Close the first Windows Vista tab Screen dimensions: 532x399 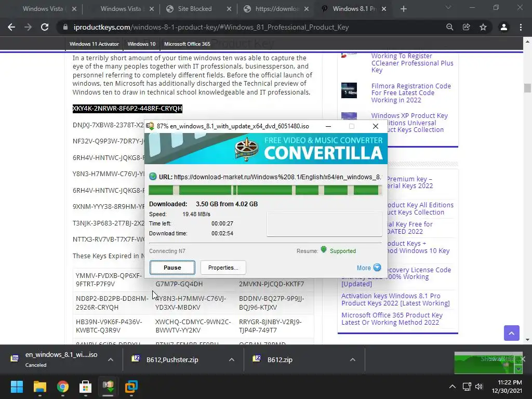[x=74, y=9]
